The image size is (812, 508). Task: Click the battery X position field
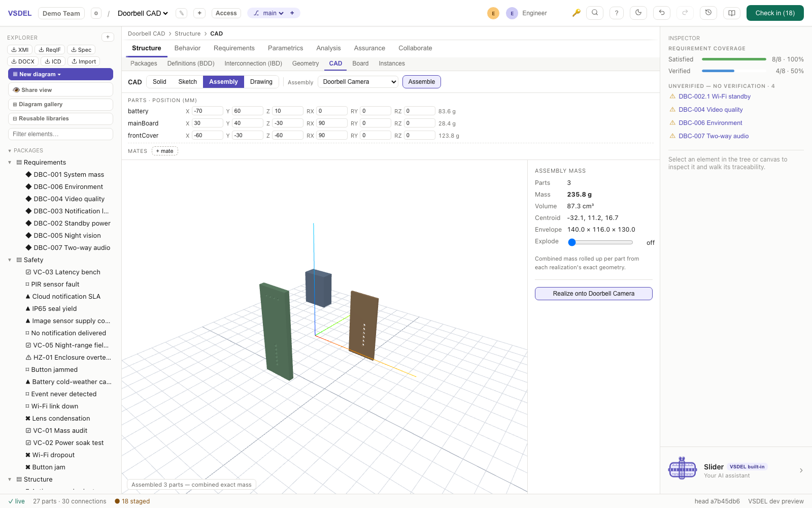click(x=208, y=111)
